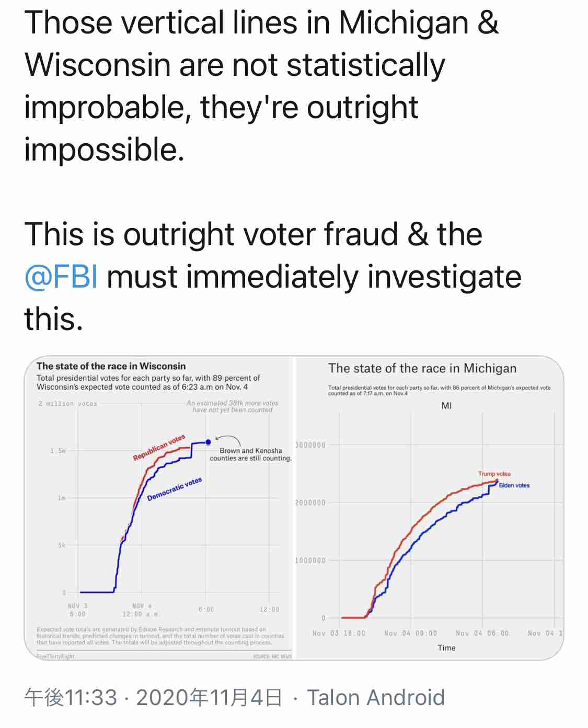Tap the date 2020年11月4日

[209, 698]
